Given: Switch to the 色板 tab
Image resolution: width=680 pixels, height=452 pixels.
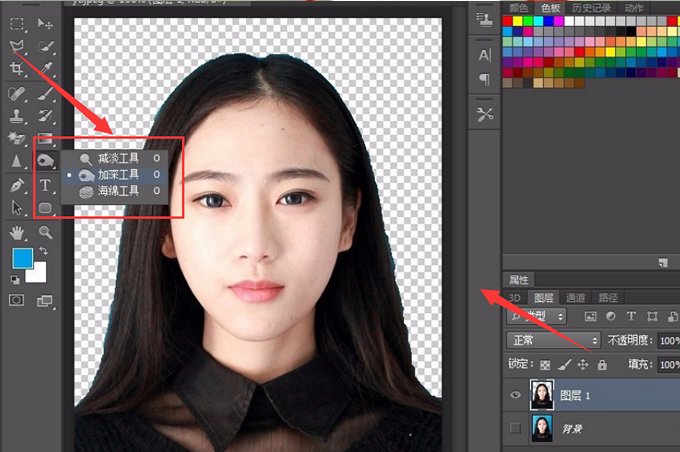Looking at the screenshot, I should click(550, 8).
